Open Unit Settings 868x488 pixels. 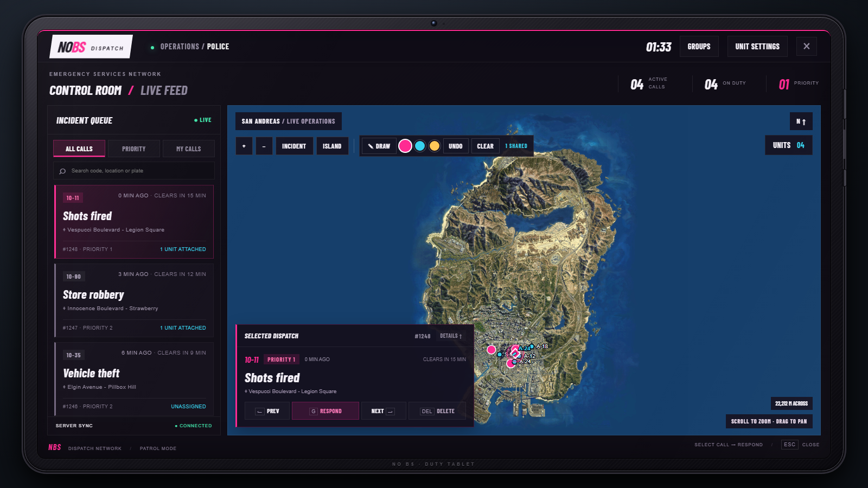coord(757,47)
